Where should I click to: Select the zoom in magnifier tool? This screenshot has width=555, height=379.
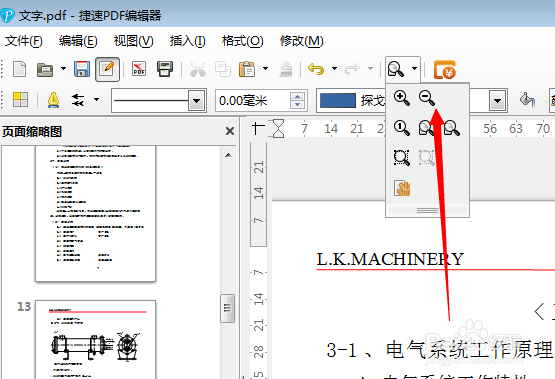point(402,98)
